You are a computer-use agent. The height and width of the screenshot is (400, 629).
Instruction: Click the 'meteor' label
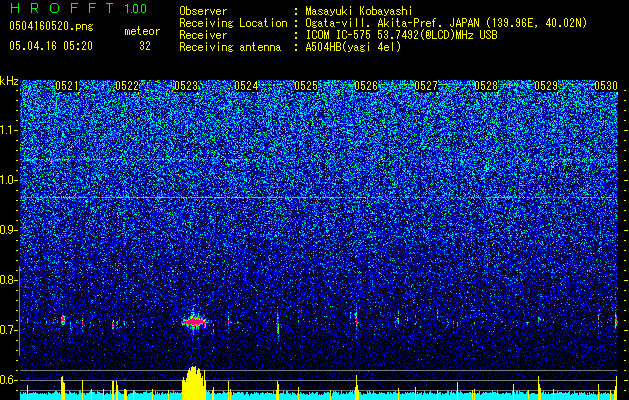[x=142, y=31]
